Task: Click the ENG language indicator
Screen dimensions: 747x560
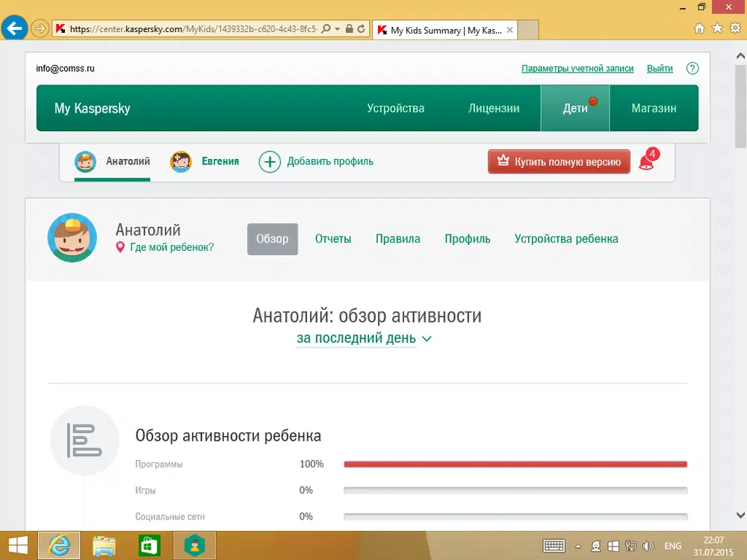Action: (673, 547)
